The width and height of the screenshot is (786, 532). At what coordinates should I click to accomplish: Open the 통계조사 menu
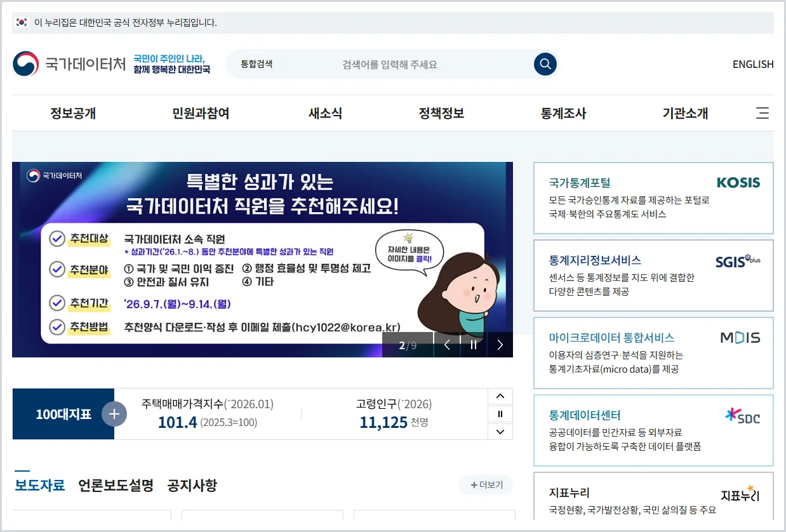[x=563, y=114]
